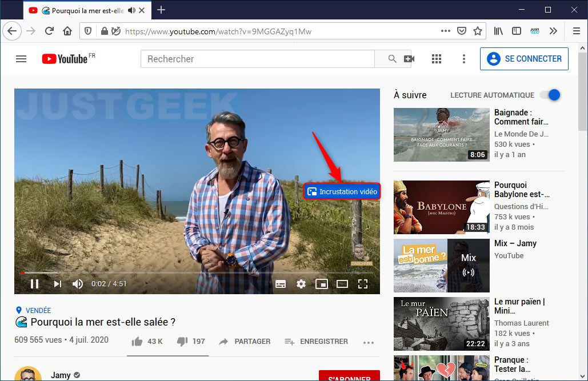Open the Firefox home page
The height and width of the screenshot is (381, 588).
pyautogui.click(x=67, y=31)
